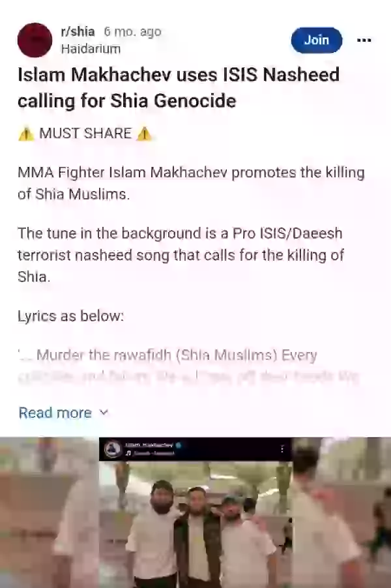Open the post options three-dot menu
This screenshot has width=391, height=588.
click(x=364, y=40)
